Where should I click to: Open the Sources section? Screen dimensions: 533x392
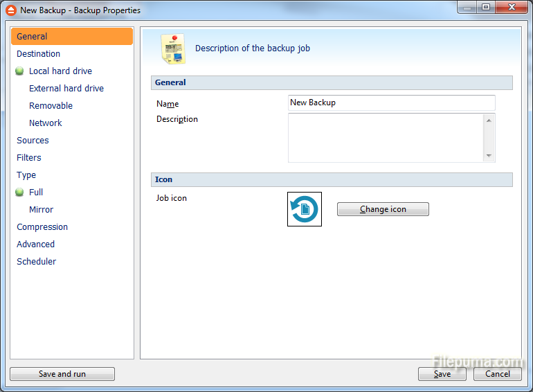coord(33,141)
